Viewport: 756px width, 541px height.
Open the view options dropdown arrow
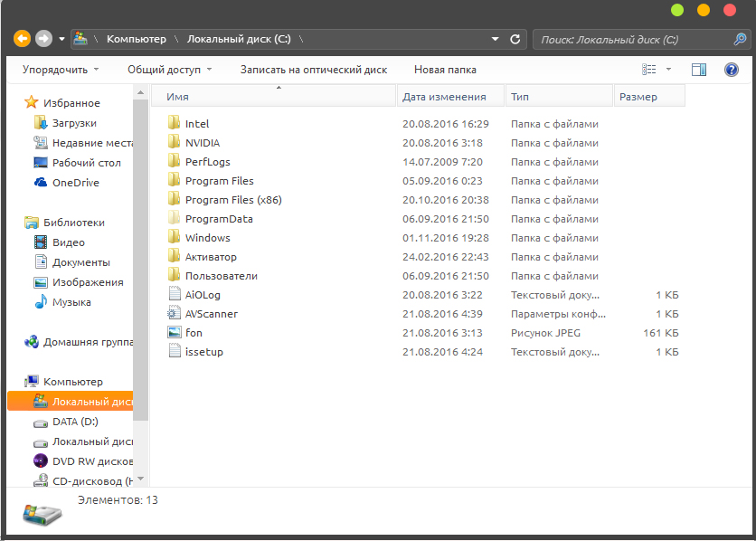[669, 70]
